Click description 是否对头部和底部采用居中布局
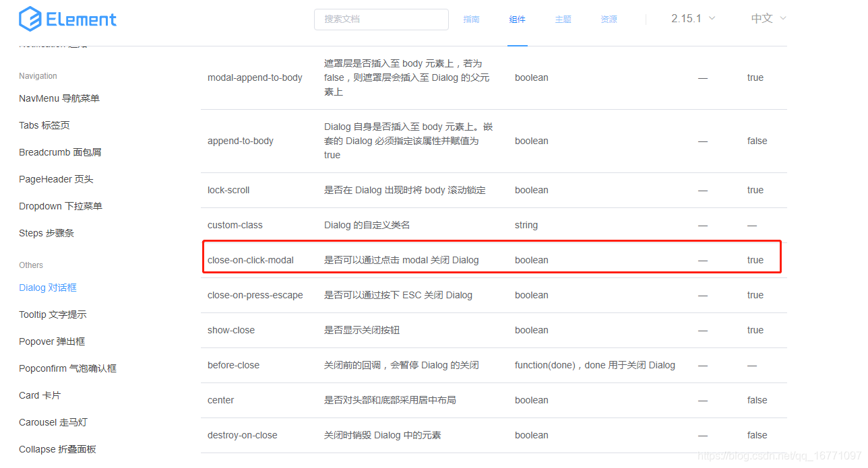 [x=390, y=400]
